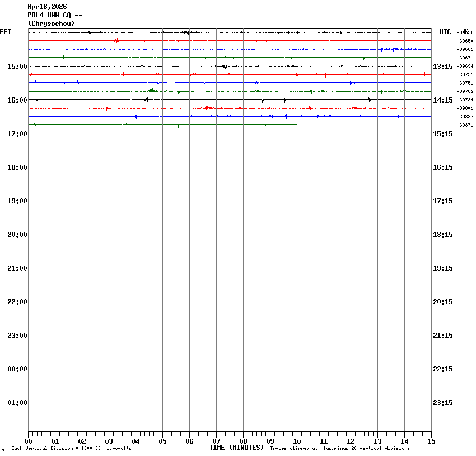
Task: Click the minute 10 axis tick label
Action: pos(297,441)
